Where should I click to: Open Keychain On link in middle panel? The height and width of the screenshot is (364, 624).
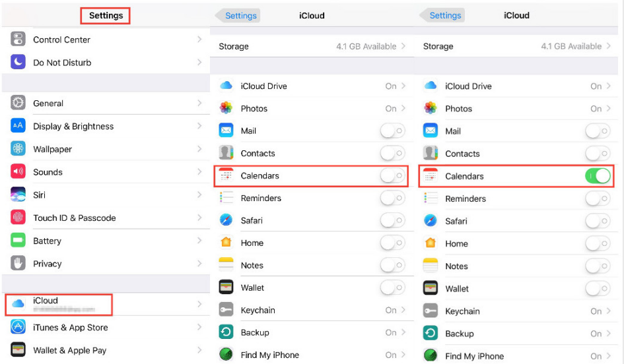(x=395, y=310)
